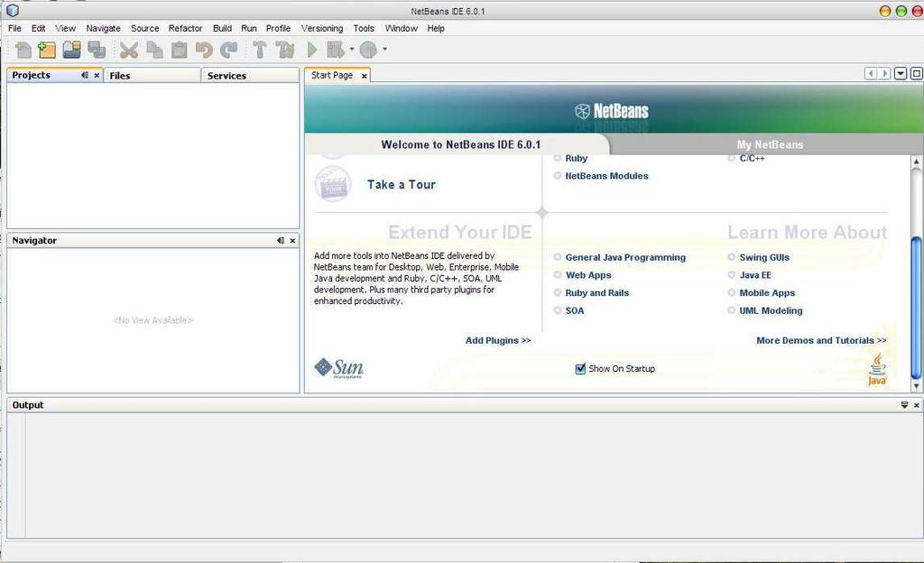Click the Open Project toolbar icon
The width and height of the screenshot is (924, 563).
pos(72,50)
